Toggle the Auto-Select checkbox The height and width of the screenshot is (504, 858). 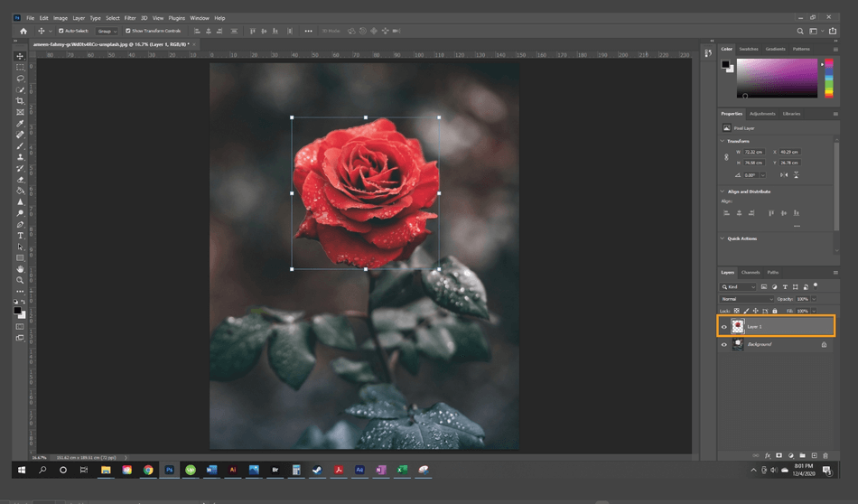61,31
